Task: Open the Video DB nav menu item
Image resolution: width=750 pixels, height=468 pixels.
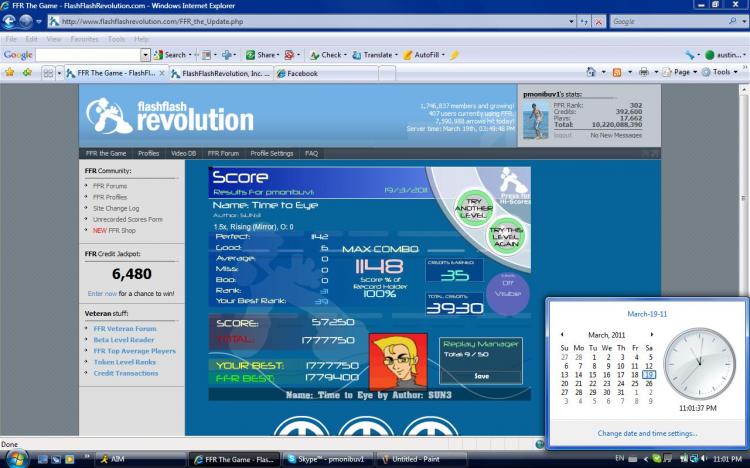Action: (x=184, y=154)
